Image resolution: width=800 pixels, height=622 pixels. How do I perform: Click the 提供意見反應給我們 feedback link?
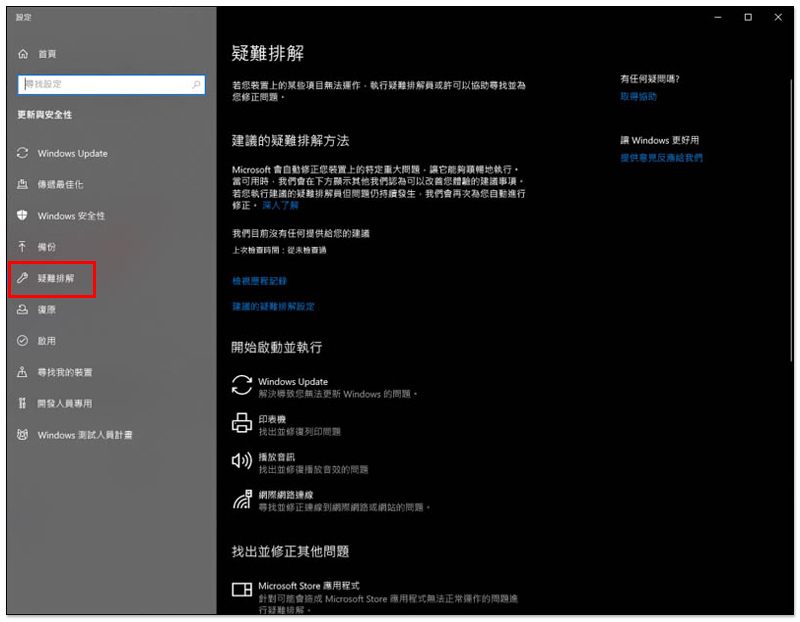point(661,158)
